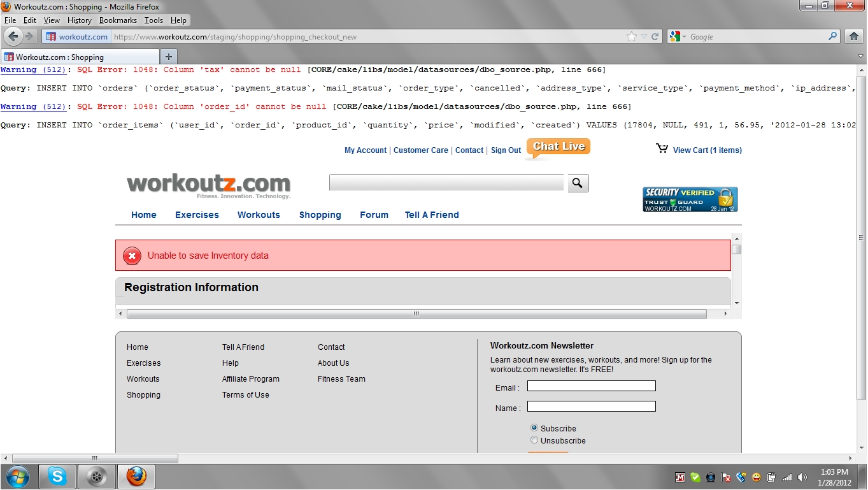Click footer Help link
The width and height of the screenshot is (868, 490).
click(231, 363)
